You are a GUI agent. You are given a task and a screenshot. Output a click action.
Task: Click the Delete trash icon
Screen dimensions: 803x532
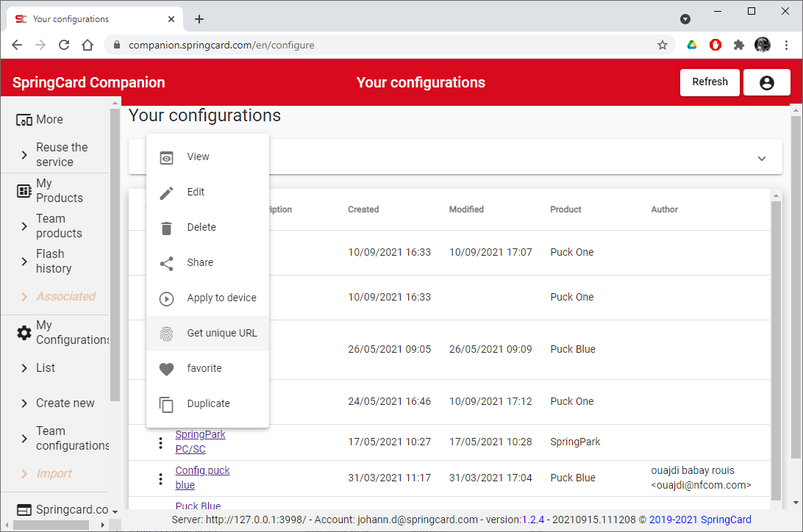click(168, 227)
